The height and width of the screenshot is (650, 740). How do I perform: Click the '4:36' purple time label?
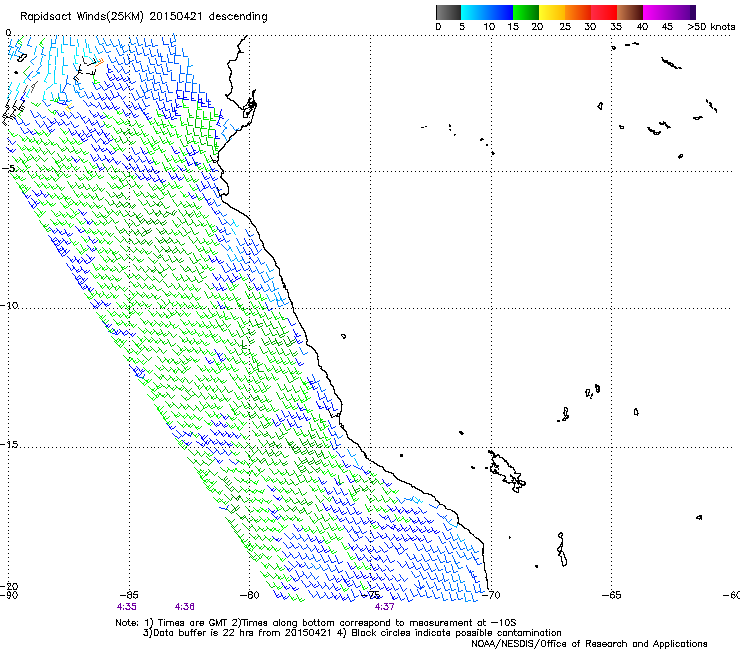(x=185, y=607)
